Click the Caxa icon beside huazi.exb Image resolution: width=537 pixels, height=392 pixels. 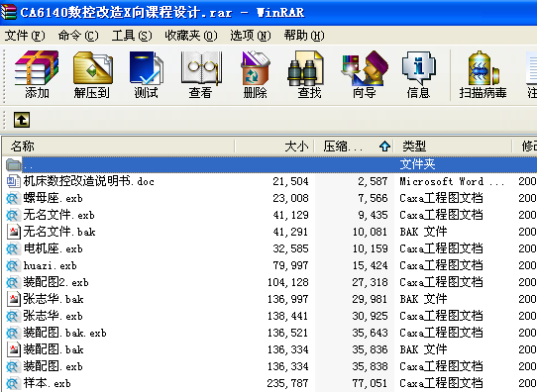point(13,265)
